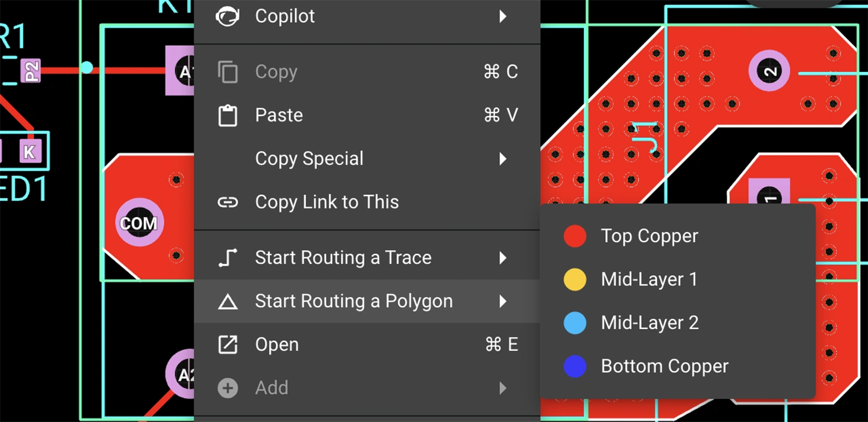Click the Copy Link chain icon

[x=228, y=202]
